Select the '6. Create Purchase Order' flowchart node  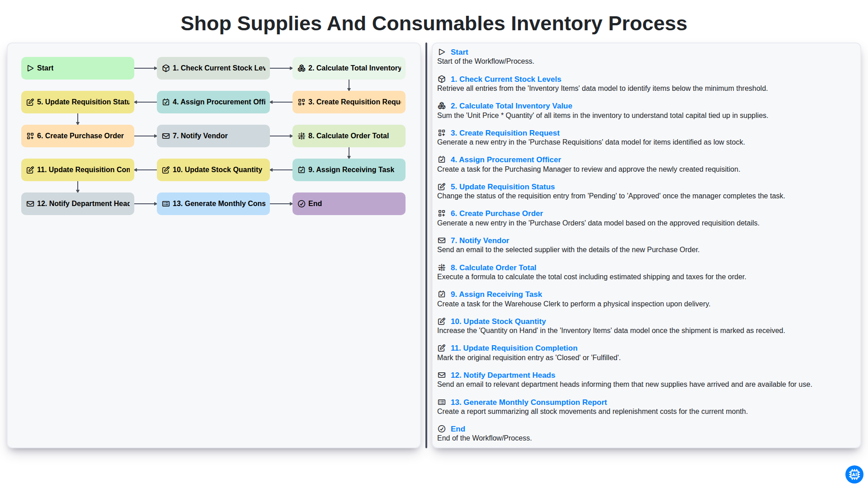(78, 136)
